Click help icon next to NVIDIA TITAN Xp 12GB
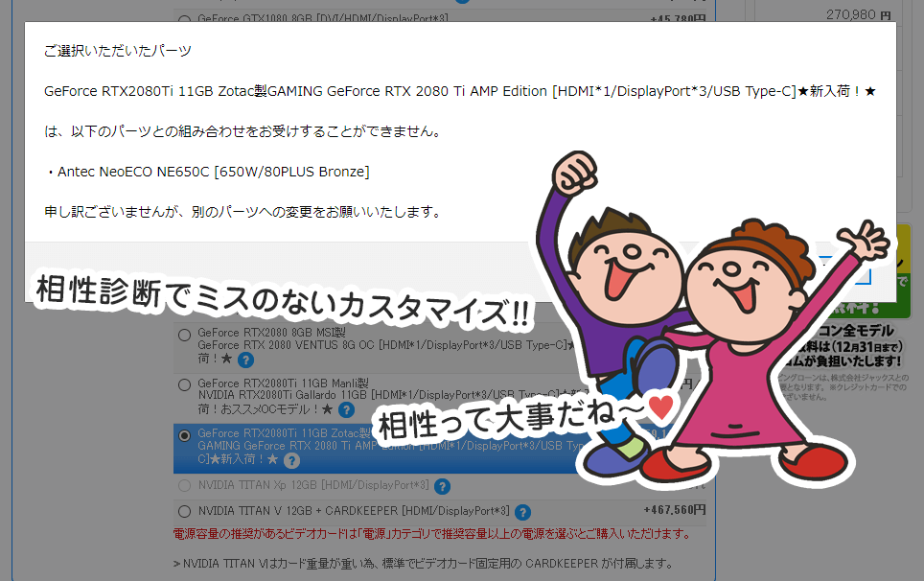924x581 pixels. pyautogui.click(x=442, y=486)
